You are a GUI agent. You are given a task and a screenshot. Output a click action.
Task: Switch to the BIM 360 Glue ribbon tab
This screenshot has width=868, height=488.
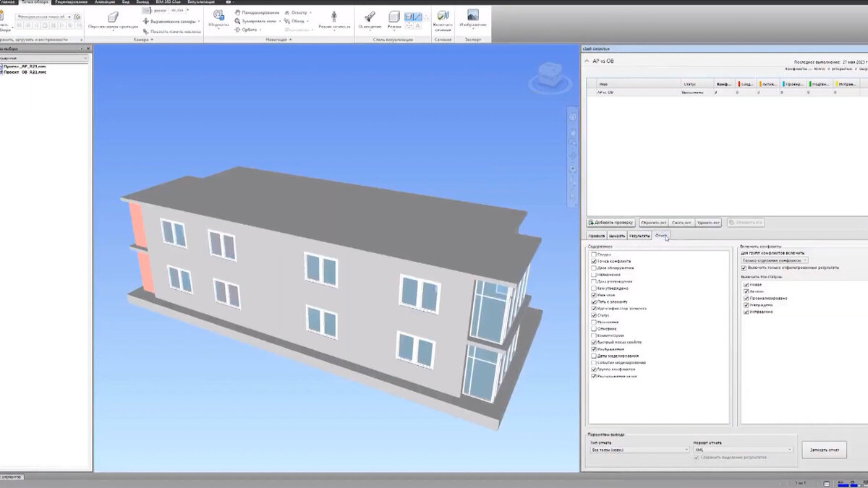[170, 2]
